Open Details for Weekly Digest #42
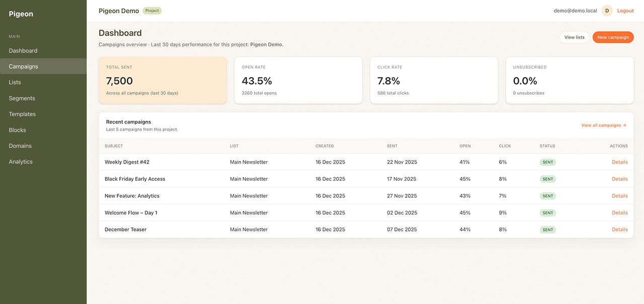The image size is (644, 304). 619,162
